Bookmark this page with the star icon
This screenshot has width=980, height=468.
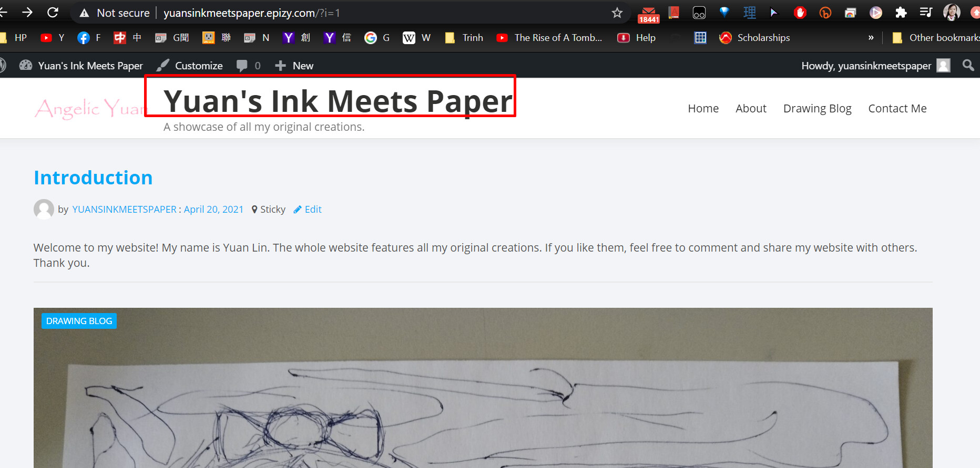click(x=617, y=13)
